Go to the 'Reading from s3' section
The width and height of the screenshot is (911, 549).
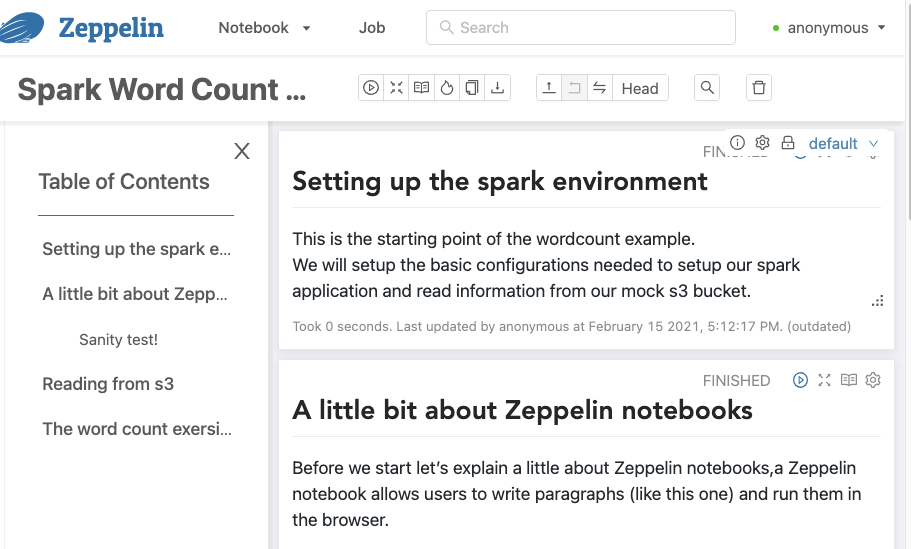[x=108, y=384]
